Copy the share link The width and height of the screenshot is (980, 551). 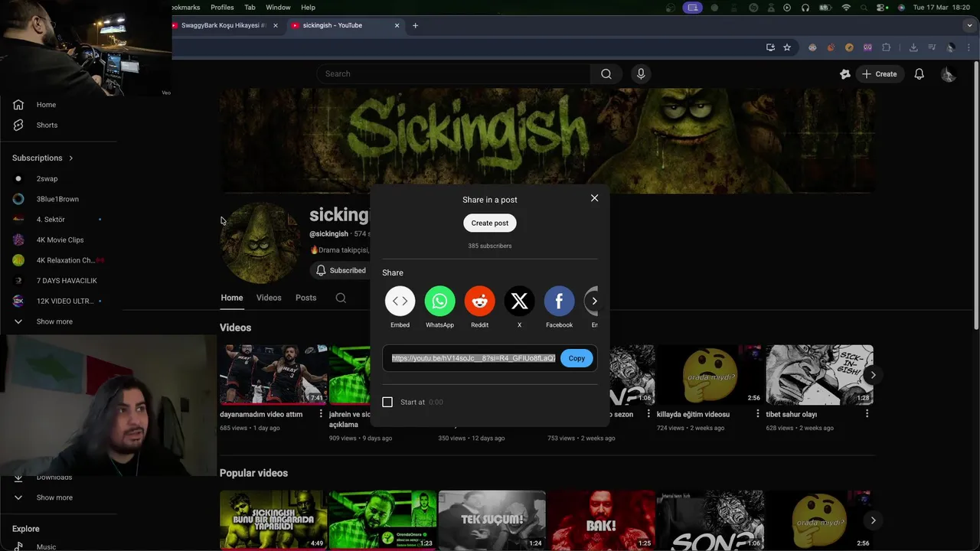[577, 358]
